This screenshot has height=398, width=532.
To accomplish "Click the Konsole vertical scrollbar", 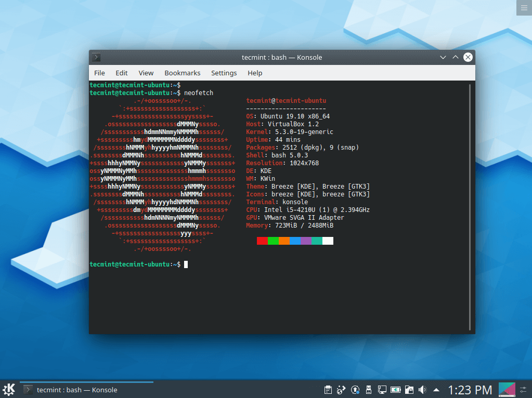I will coord(470,207).
